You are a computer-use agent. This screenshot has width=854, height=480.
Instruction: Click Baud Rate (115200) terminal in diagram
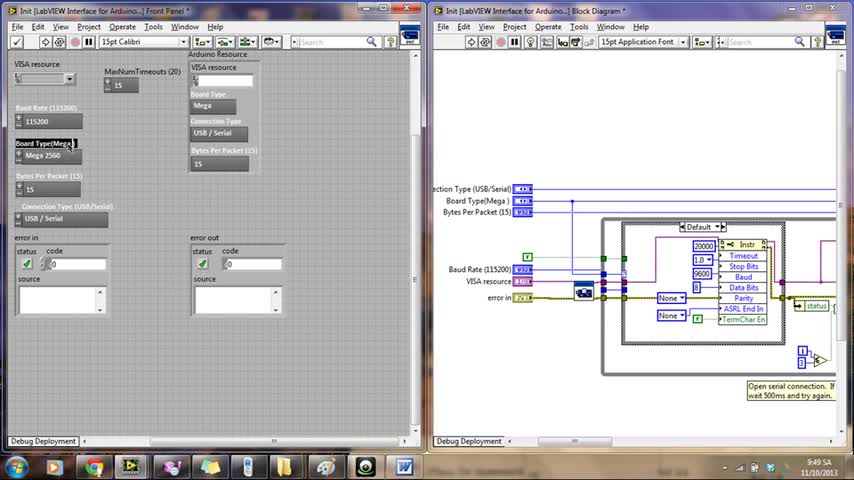pos(522,270)
